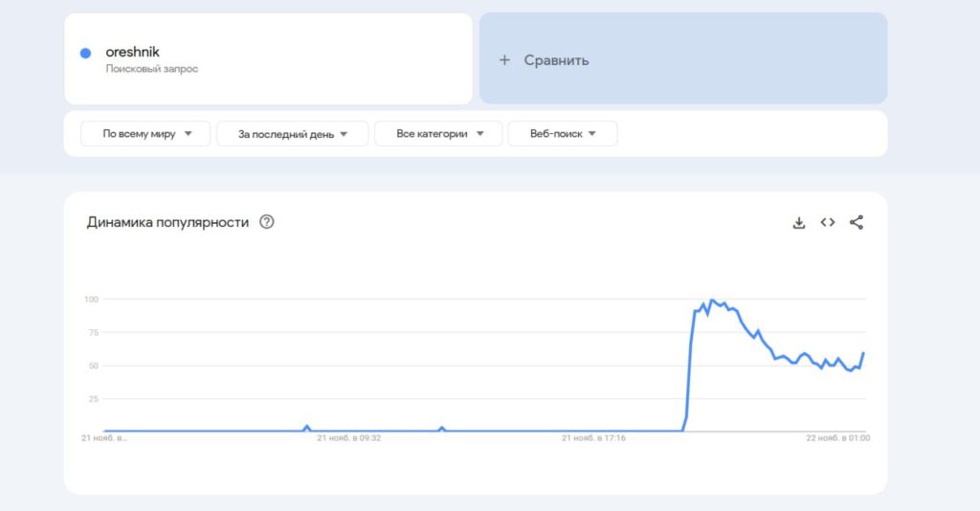Click the share icon on chart card
980x511 pixels.
point(857,222)
